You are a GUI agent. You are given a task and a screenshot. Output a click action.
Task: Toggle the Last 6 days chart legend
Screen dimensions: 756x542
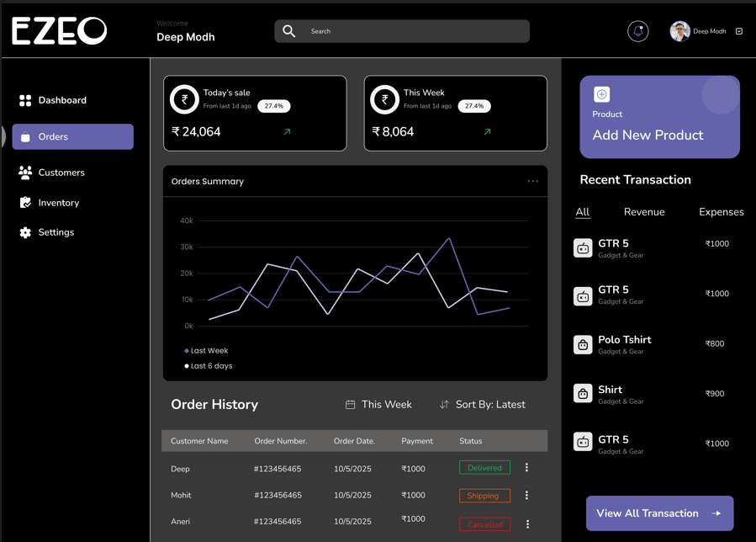pos(209,366)
